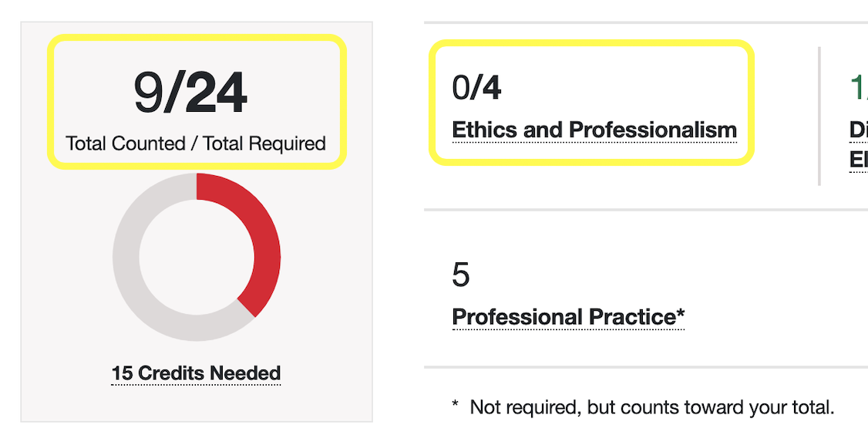Viewport: 868px width, 432px height.
Task: Click the cut-off link starting with "Di"
Action: pyautogui.click(x=858, y=130)
